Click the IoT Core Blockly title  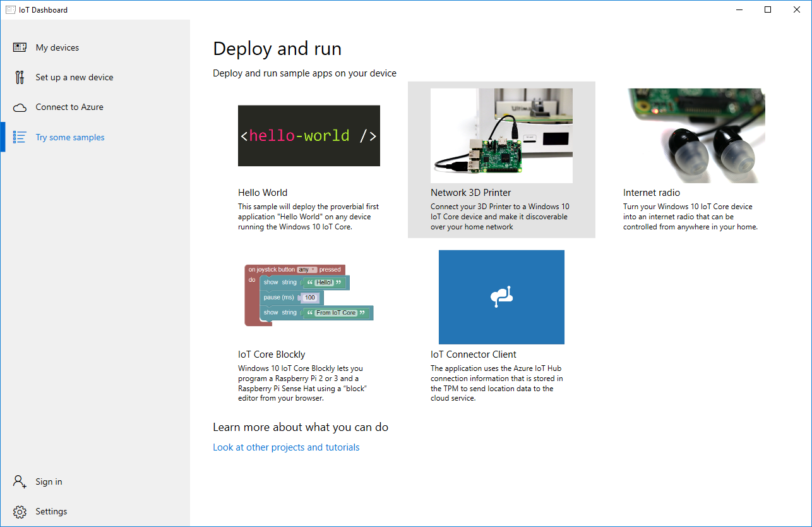pyautogui.click(x=272, y=354)
